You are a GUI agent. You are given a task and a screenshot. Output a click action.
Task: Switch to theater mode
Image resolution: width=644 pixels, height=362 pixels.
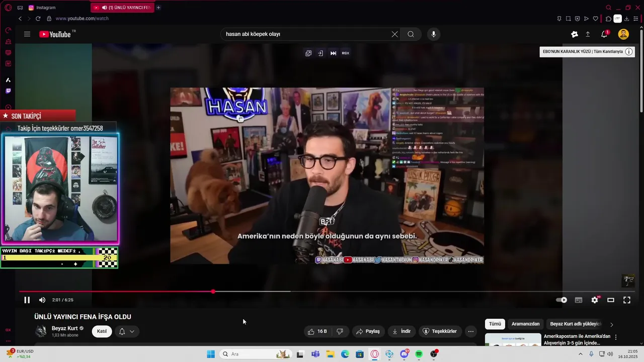click(611, 300)
